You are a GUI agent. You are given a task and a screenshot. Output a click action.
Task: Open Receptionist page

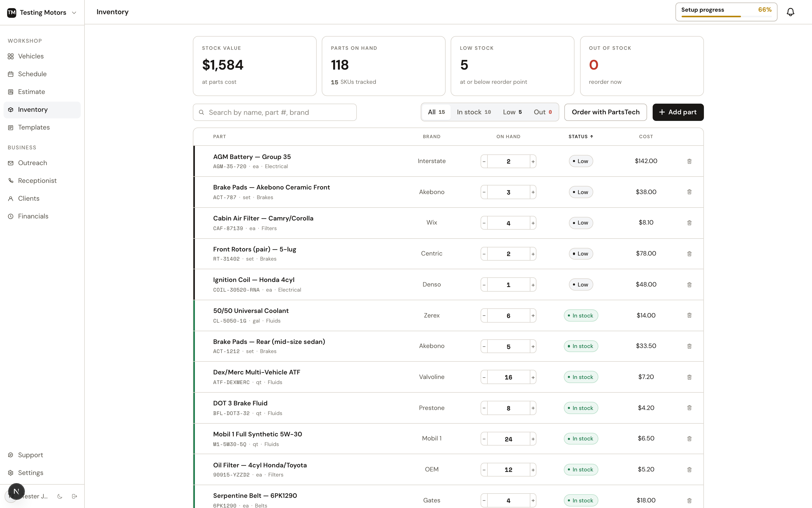tap(42, 181)
